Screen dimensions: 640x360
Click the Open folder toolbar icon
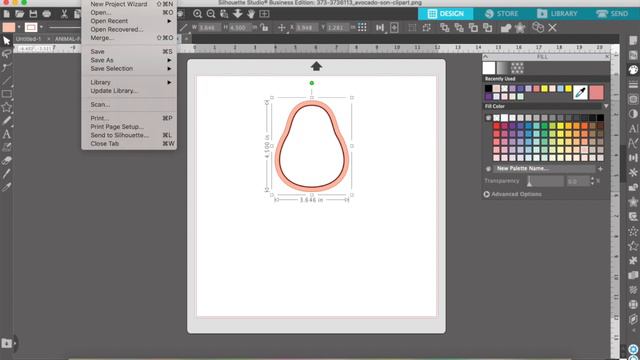[20, 14]
